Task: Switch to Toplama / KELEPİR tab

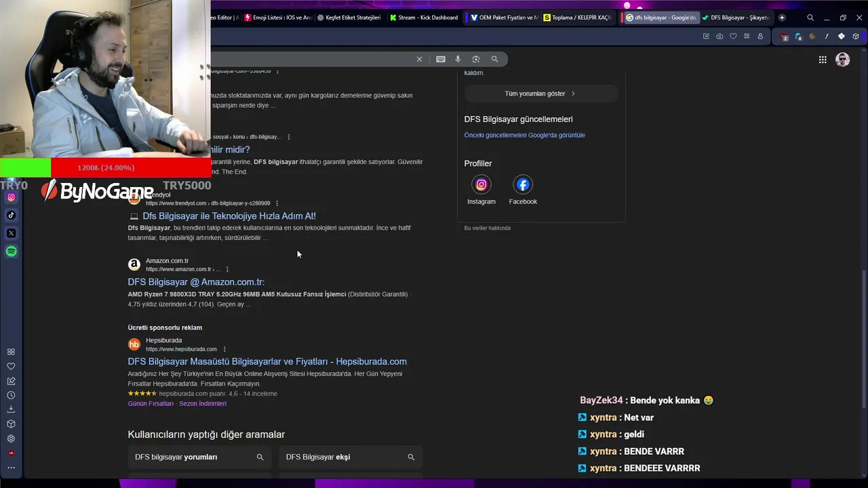Action: pyautogui.click(x=577, y=18)
